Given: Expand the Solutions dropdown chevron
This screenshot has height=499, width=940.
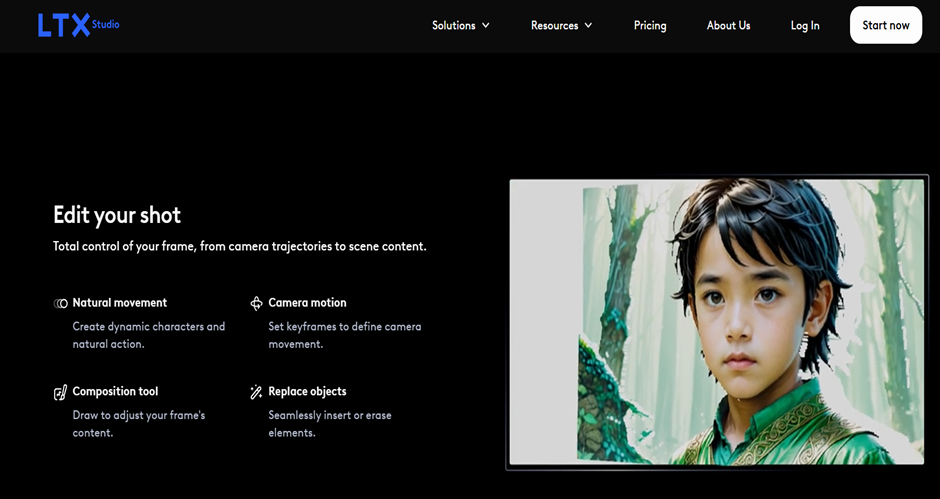Looking at the screenshot, I should pyautogui.click(x=486, y=26).
